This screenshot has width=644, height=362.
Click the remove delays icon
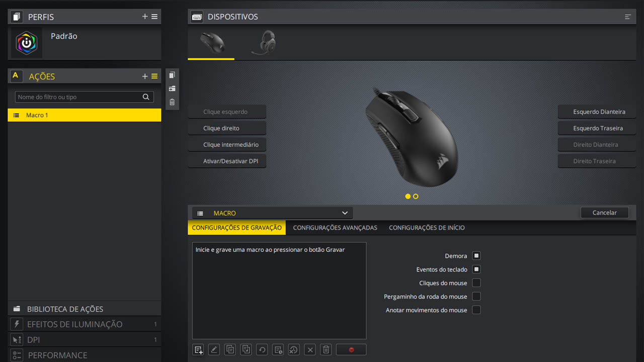tap(294, 350)
